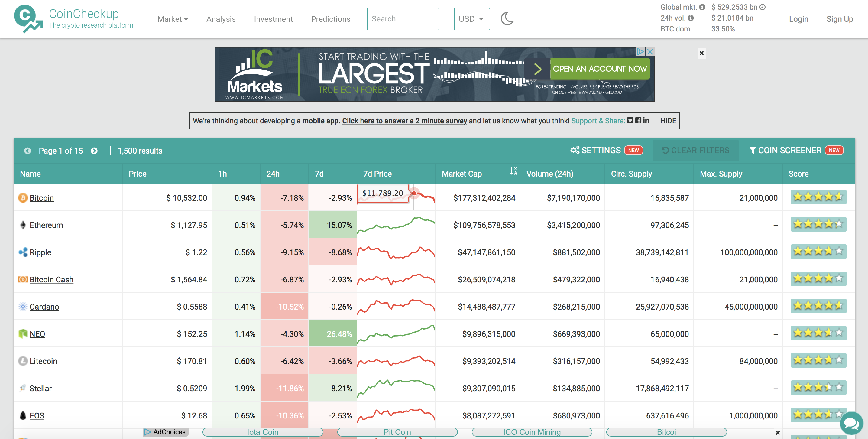Select the 1,500 results text
Screen dimensions: 868x439
pos(140,151)
